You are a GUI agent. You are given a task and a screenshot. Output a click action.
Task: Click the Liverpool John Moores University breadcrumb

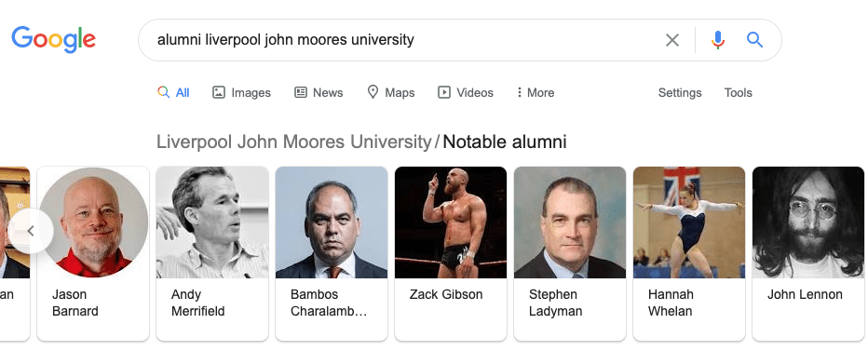[x=293, y=142]
